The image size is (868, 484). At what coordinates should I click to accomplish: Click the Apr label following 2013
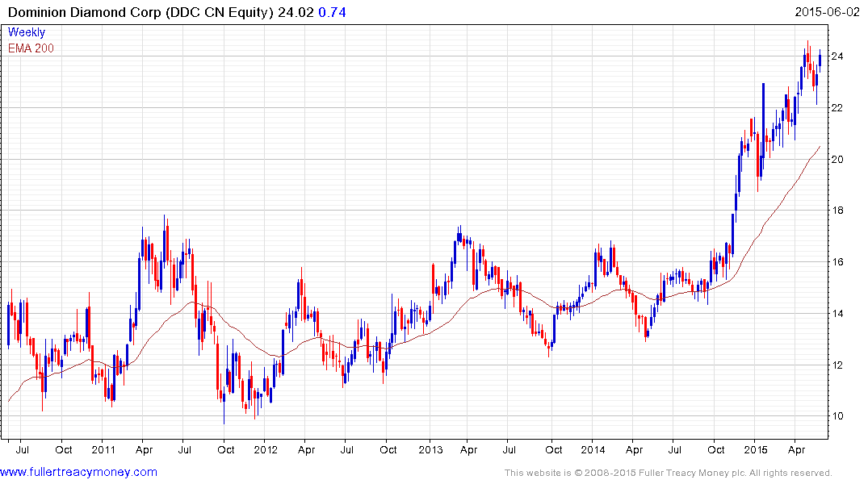coord(468,450)
